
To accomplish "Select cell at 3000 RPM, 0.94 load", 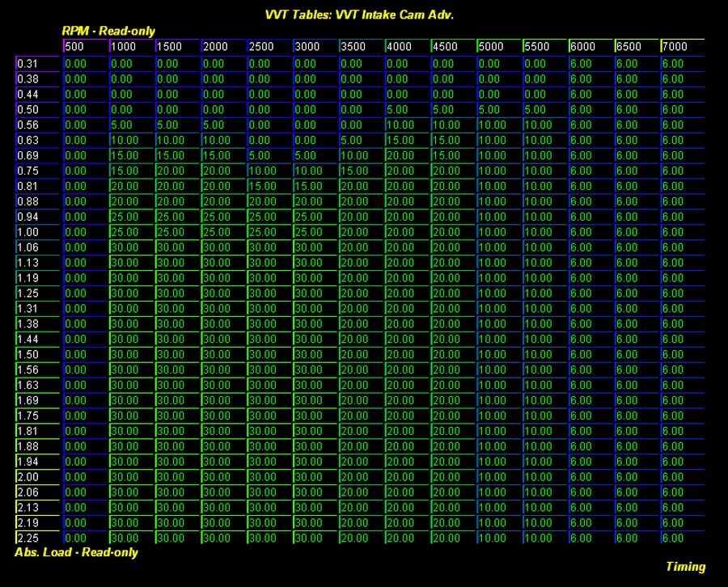I will [x=315, y=217].
